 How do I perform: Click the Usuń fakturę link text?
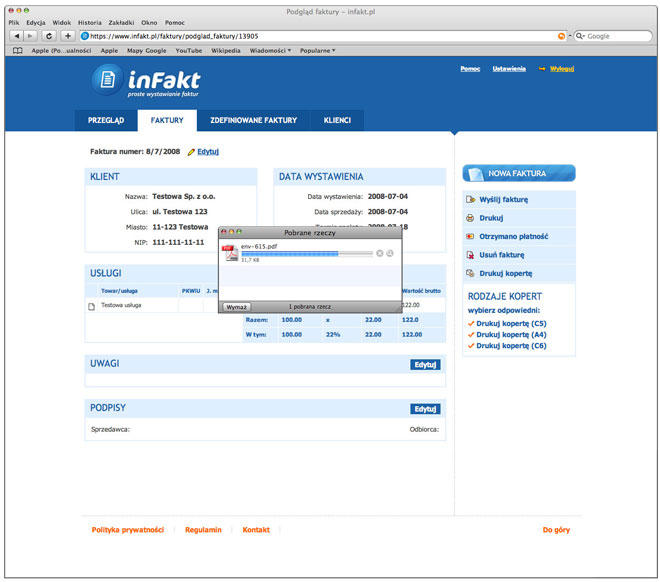pos(502,255)
